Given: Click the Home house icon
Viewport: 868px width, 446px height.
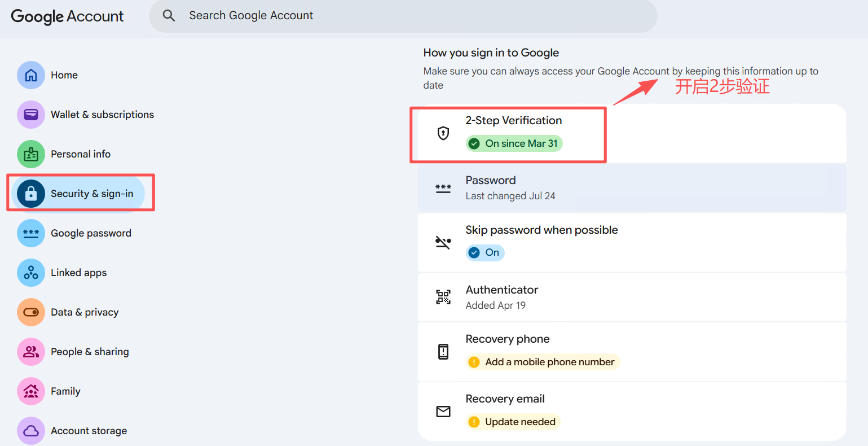Looking at the screenshot, I should 31,75.
